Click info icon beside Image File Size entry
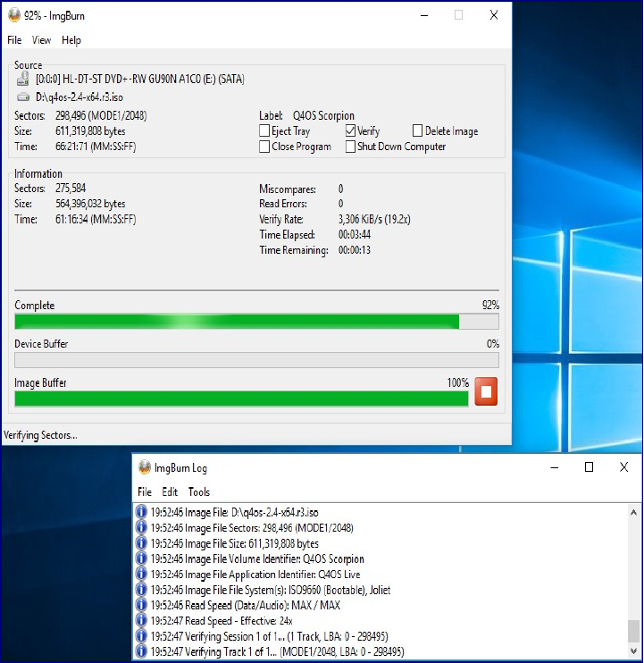Screen dimensions: 644x663 pyautogui.click(x=141, y=543)
